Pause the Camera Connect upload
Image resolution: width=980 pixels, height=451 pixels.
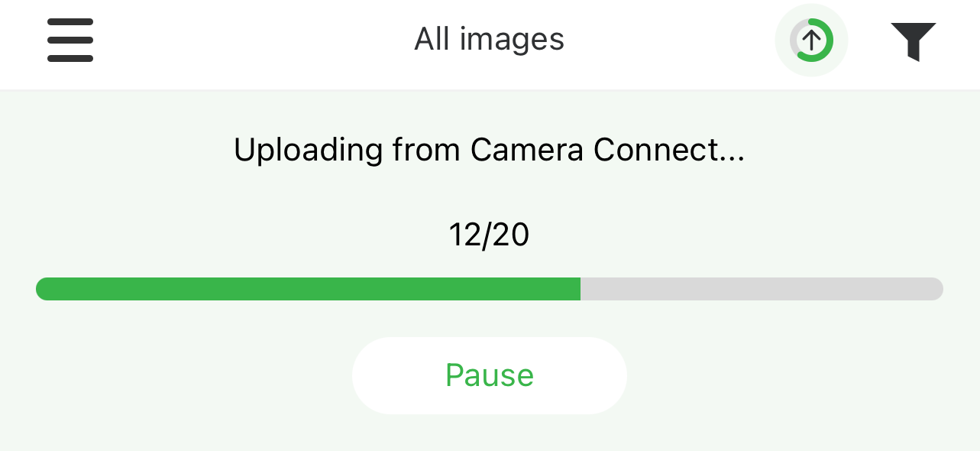(489, 375)
